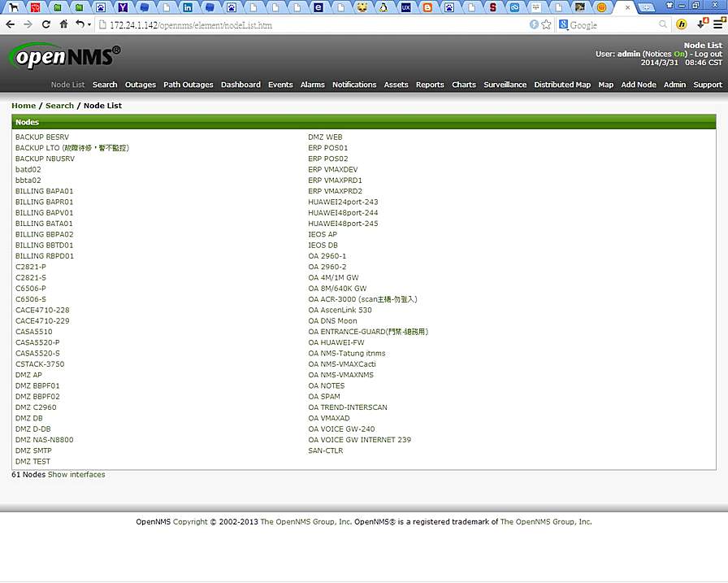Open the Node List menu item
The height and width of the screenshot is (583, 728).
click(x=67, y=85)
